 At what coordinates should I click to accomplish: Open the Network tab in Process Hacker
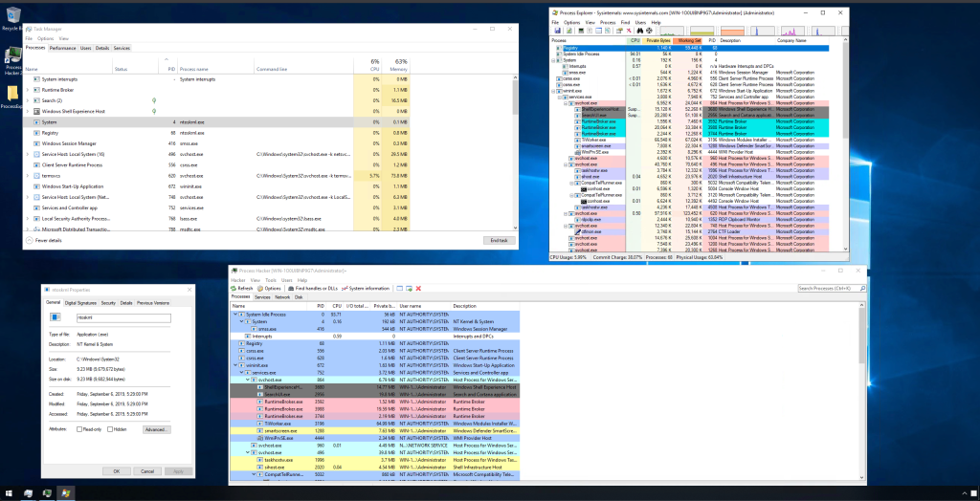coord(282,297)
